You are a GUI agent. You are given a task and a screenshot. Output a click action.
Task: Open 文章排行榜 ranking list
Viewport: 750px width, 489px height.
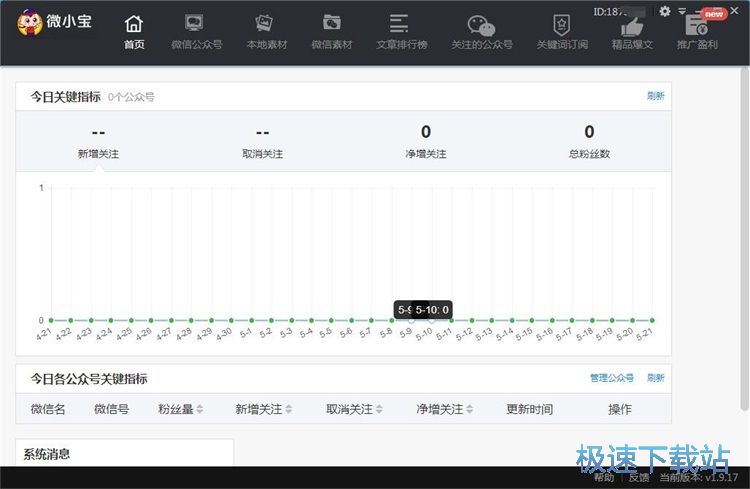coord(401,33)
